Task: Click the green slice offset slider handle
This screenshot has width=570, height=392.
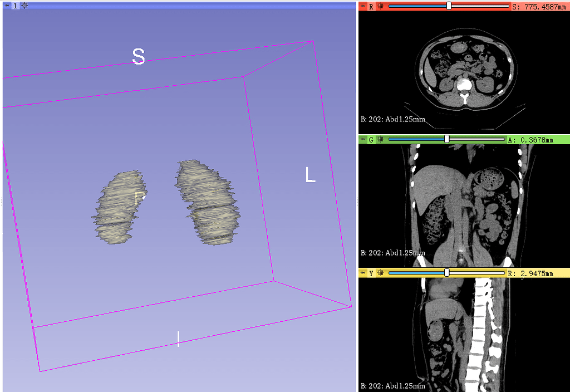Action: [447, 139]
